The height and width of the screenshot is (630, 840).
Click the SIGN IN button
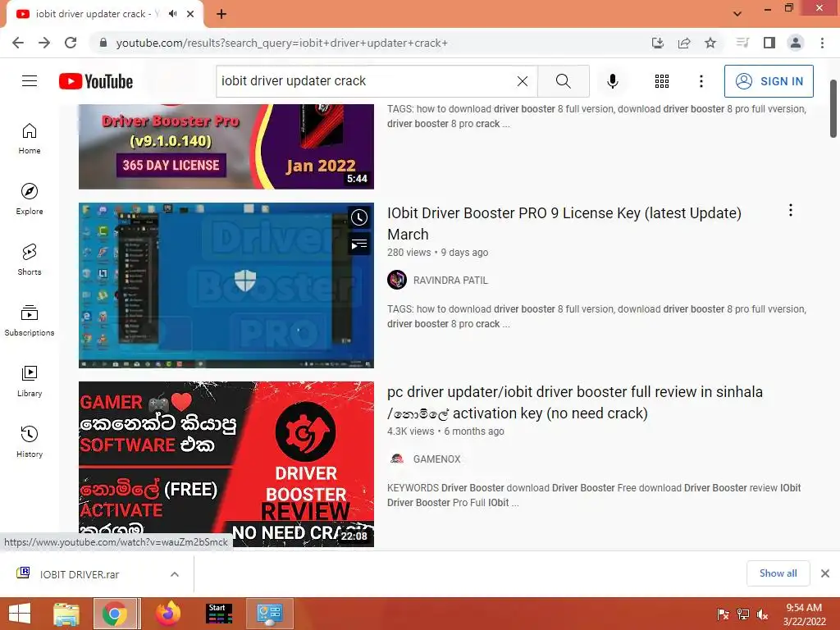tap(769, 81)
